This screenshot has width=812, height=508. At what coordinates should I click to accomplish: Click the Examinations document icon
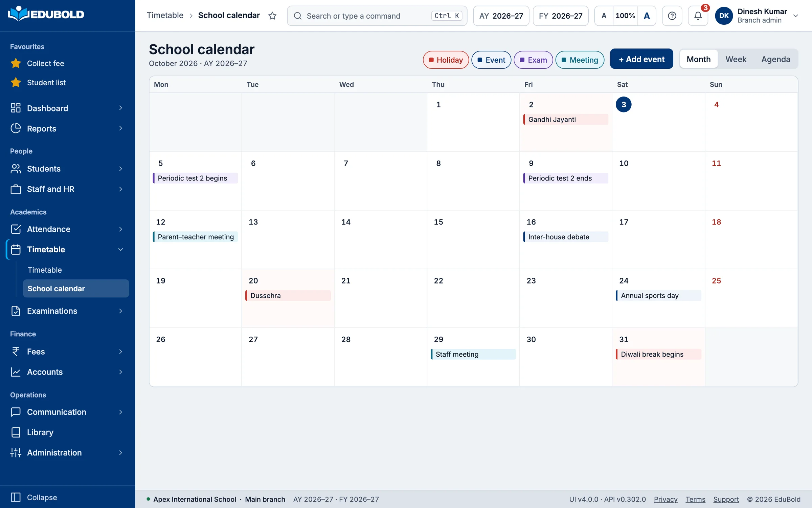16,311
